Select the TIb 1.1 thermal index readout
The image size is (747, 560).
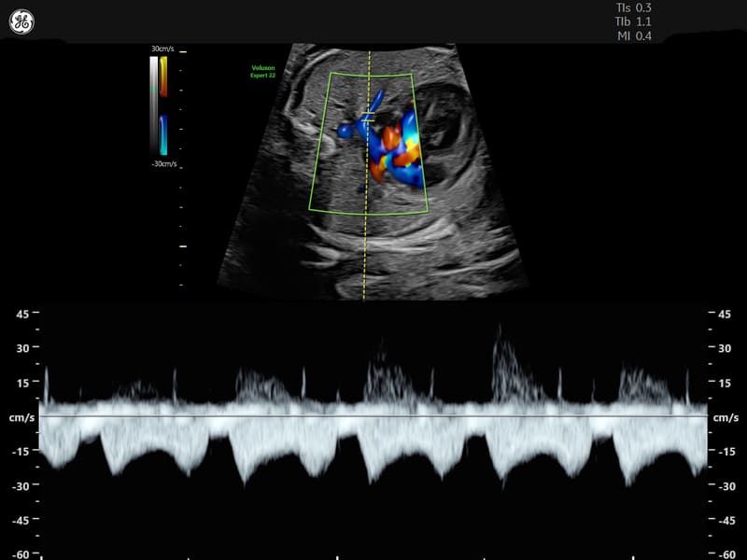(634, 21)
